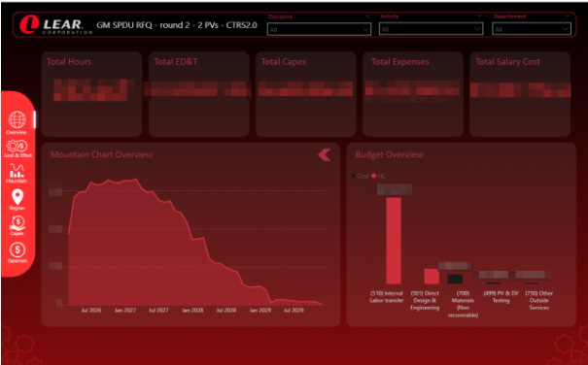Screen dimensions: 588x365
Task: Select the Total Capex card
Action: [305, 94]
